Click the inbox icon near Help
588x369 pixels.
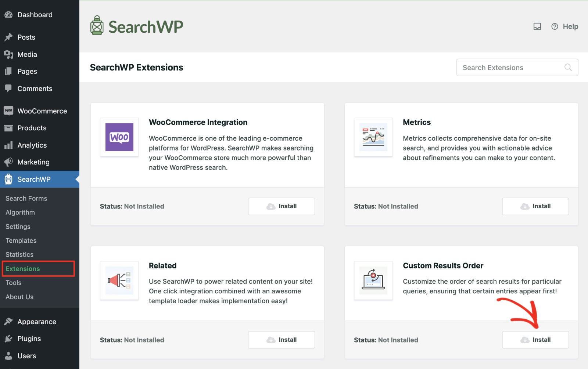point(537,26)
